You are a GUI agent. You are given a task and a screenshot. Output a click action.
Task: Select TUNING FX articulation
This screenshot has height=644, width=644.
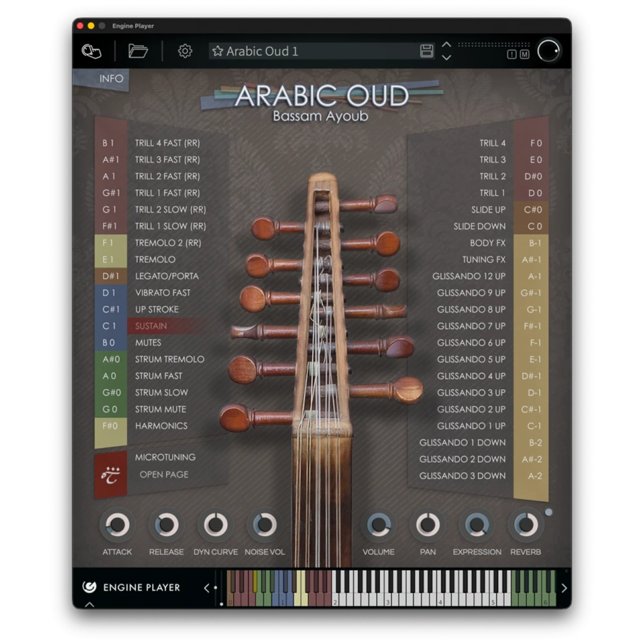tap(484, 260)
